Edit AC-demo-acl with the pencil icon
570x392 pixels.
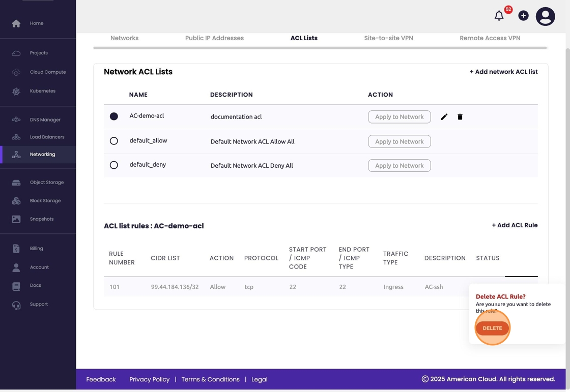444,117
